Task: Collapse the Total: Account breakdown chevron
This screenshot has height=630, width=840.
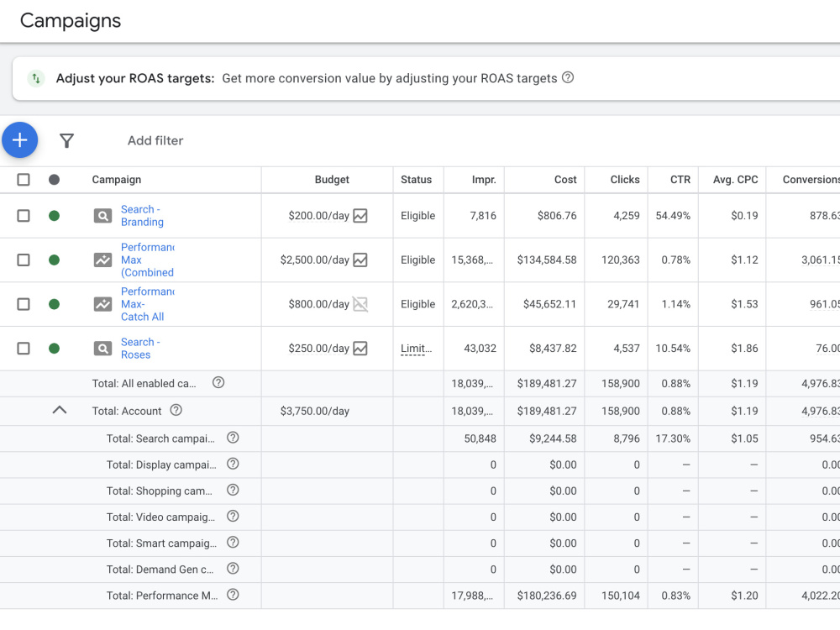Action: [x=60, y=411]
